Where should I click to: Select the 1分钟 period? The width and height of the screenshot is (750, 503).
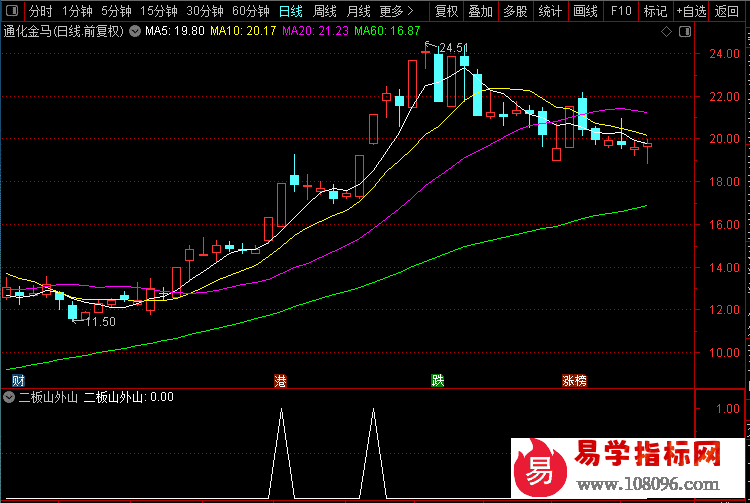(77, 11)
